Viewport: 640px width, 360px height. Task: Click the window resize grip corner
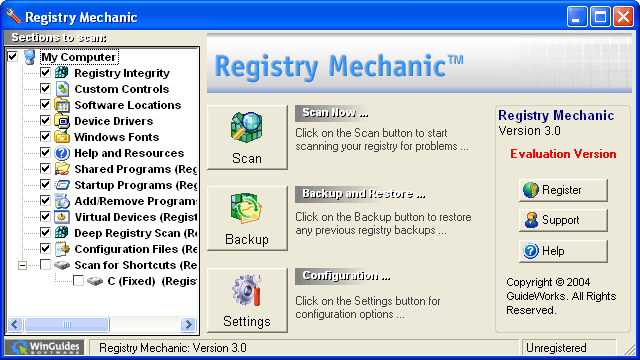pyautogui.click(x=630, y=349)
